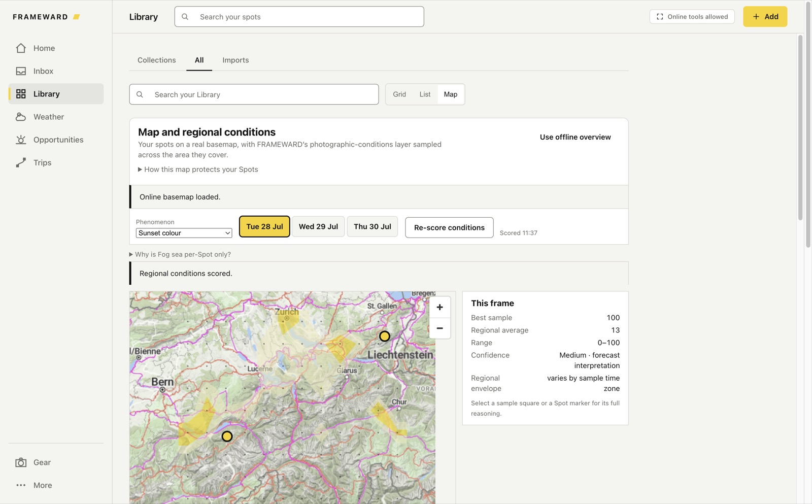Image resolution: width=812 pixels, height=504 pixels.
Task: Zoom in the map with plus
Action: click(x=439, y=307)
